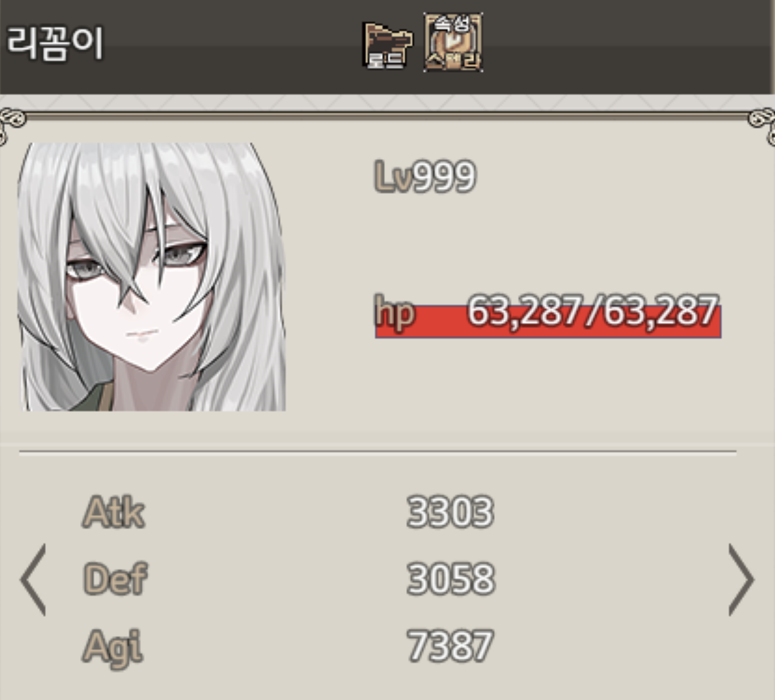Click the Agi value 7387

(x=450, y=645)
